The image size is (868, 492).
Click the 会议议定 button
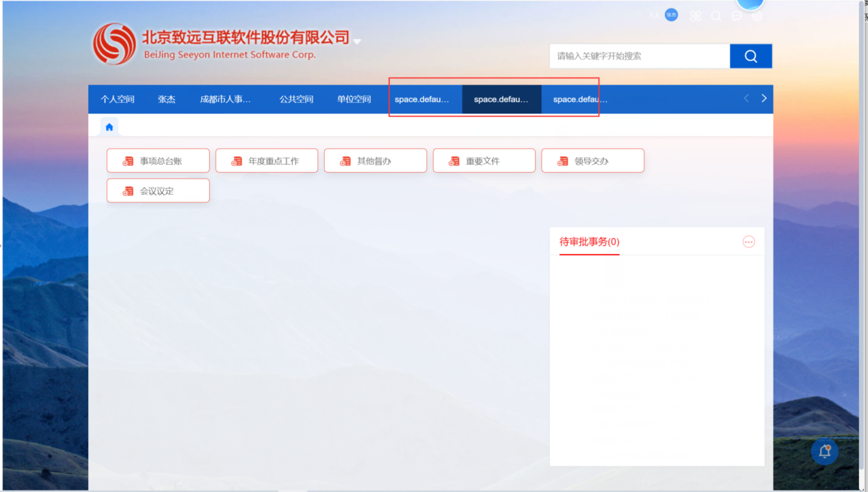[x=158, y=191]
